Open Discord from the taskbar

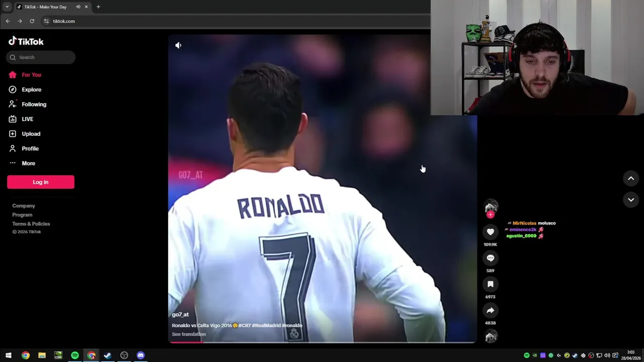[140, 355]
